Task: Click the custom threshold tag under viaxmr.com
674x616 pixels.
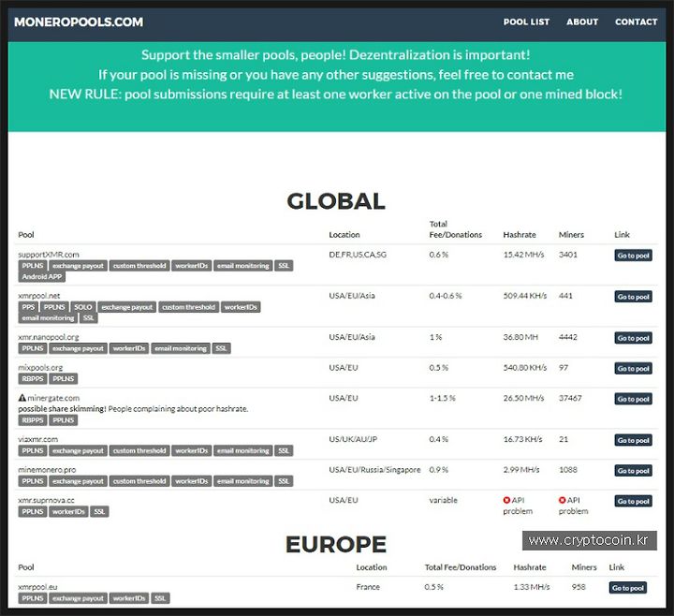Action: 139,450
